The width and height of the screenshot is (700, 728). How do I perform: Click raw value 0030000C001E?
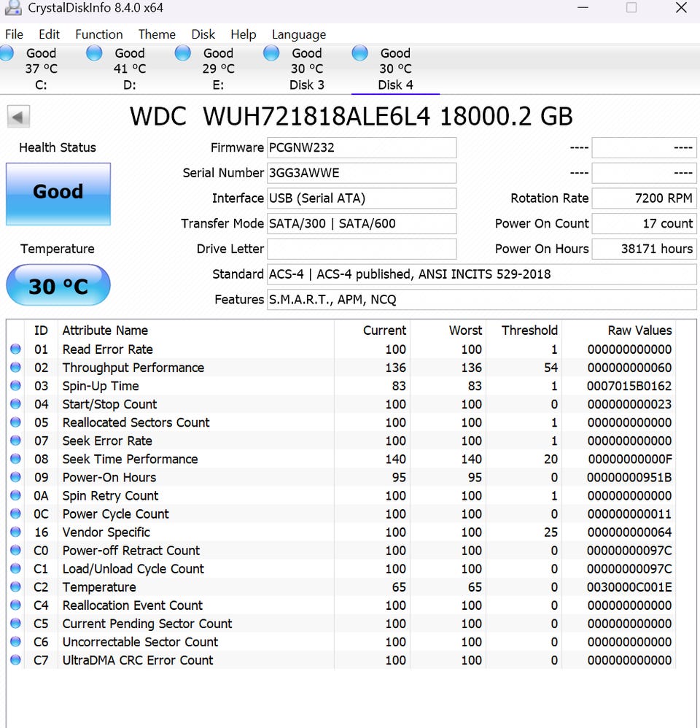(x=629, y=587)
